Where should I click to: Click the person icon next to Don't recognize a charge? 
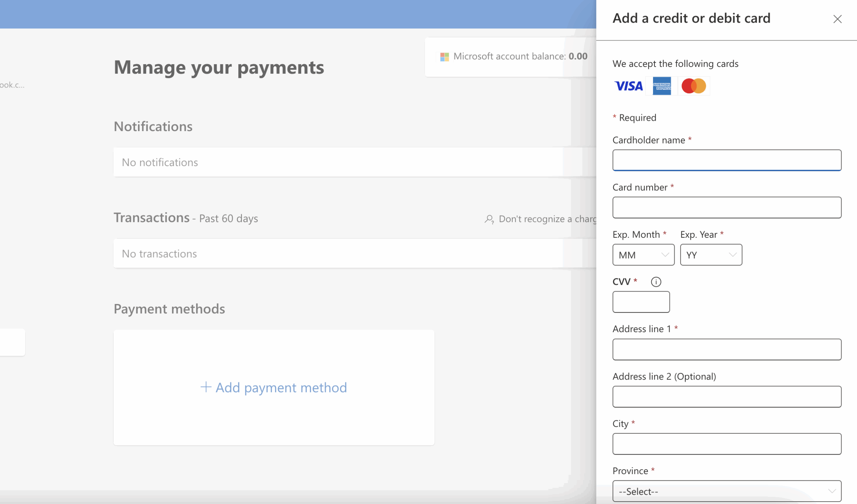tap(489, 219)
